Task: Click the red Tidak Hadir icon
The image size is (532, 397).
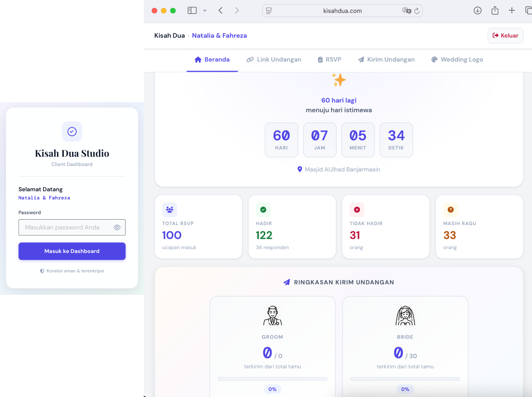Action: point(357,210)
